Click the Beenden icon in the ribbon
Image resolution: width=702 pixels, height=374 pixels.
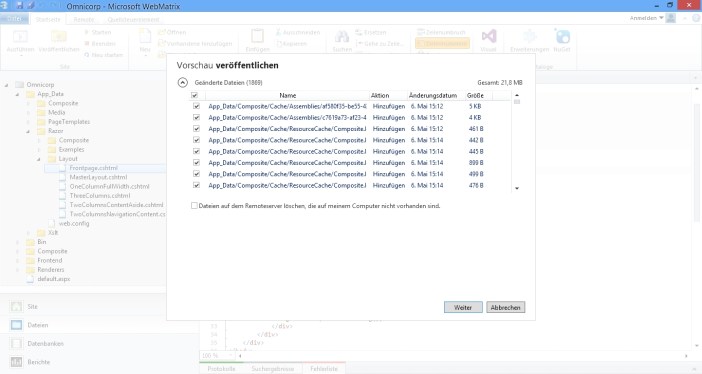[x=87, y=43]
